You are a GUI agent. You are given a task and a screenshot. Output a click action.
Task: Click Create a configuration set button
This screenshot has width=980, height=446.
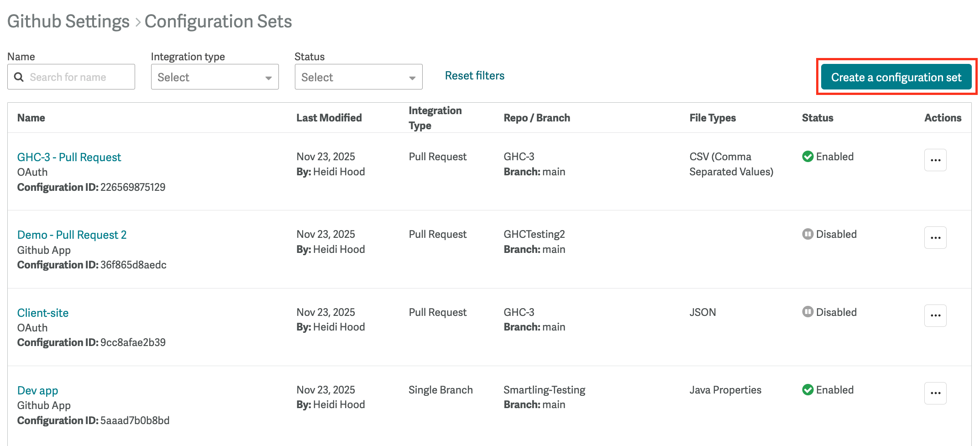click(x=896, y=77)
